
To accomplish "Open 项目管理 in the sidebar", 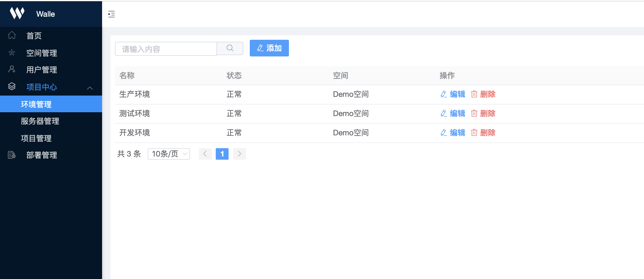I will point(36,138).
